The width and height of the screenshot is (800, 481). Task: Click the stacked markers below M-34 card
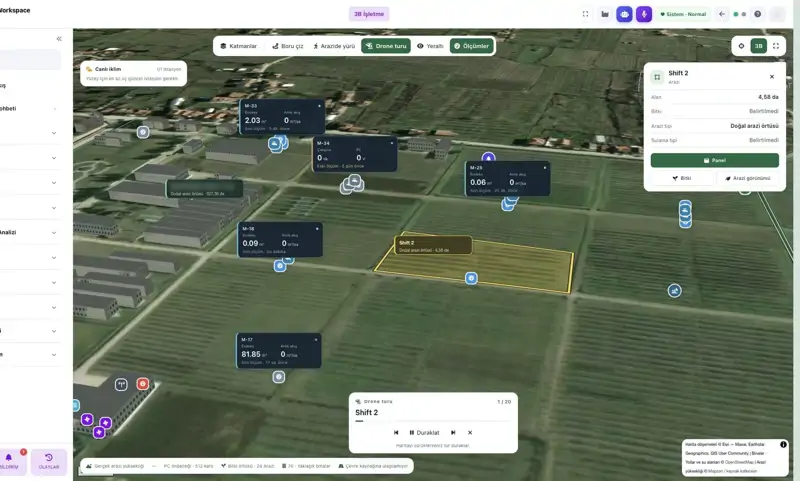pyautogui.click(x=352, y=184)
